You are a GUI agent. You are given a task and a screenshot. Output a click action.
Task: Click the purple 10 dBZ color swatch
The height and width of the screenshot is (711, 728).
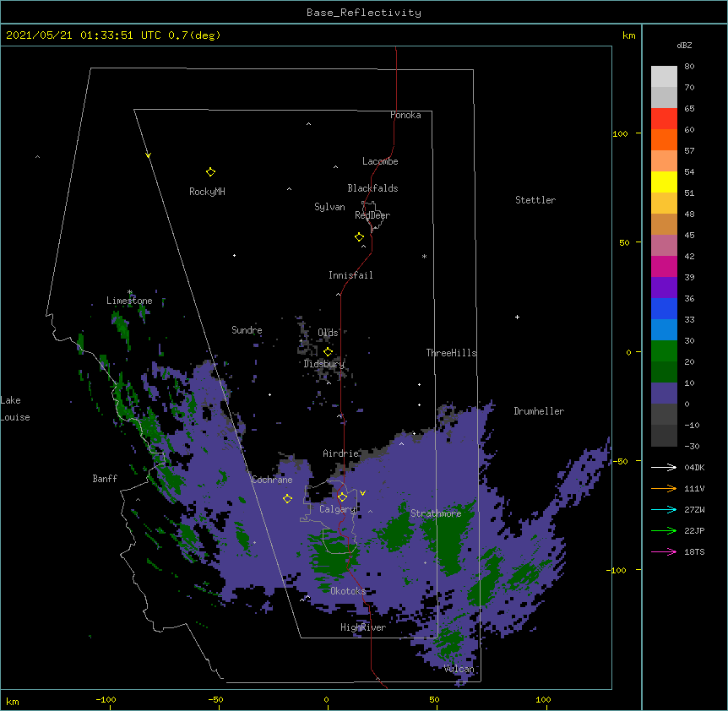664,393
